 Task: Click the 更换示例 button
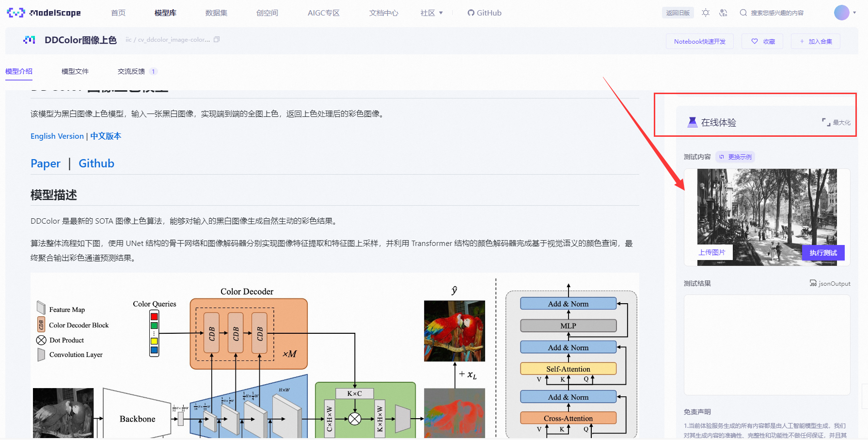point(735,157)
